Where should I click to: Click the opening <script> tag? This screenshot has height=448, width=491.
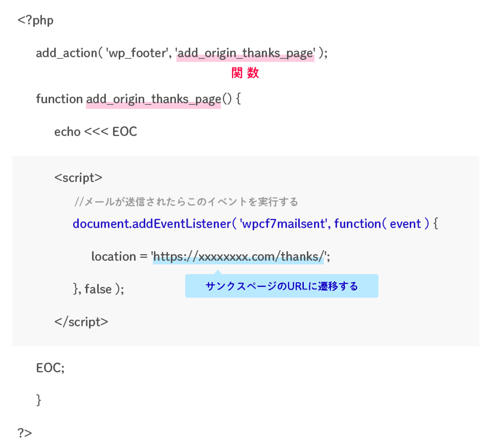(x=78, y=177)
